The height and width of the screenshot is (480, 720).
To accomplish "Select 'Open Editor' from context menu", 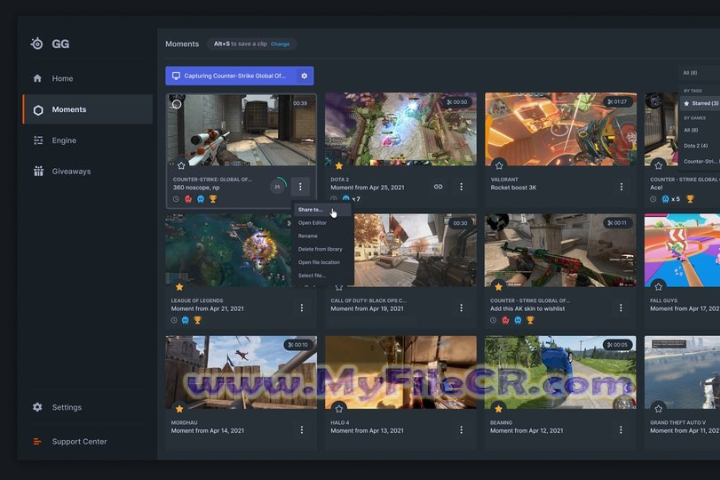I will [312, 223].
